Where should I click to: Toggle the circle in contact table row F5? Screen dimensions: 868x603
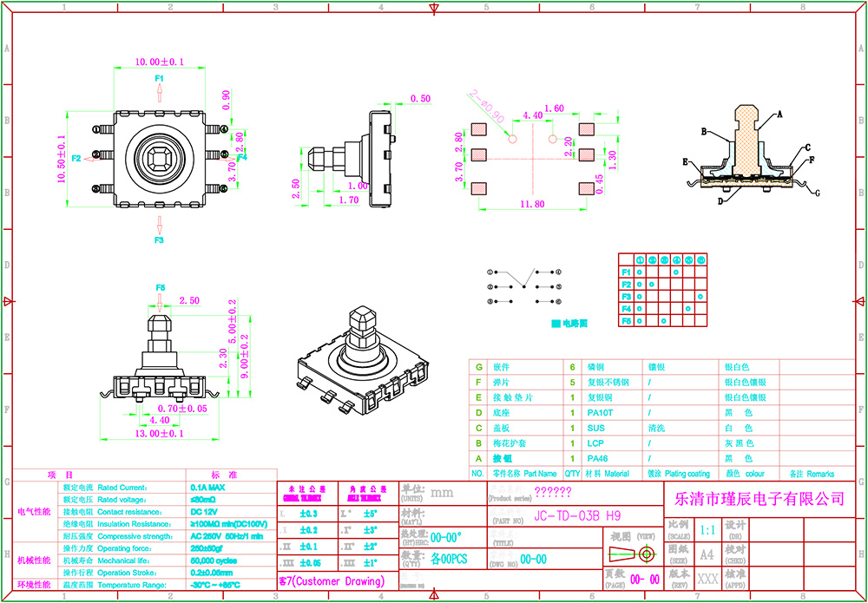pos(638,322)
